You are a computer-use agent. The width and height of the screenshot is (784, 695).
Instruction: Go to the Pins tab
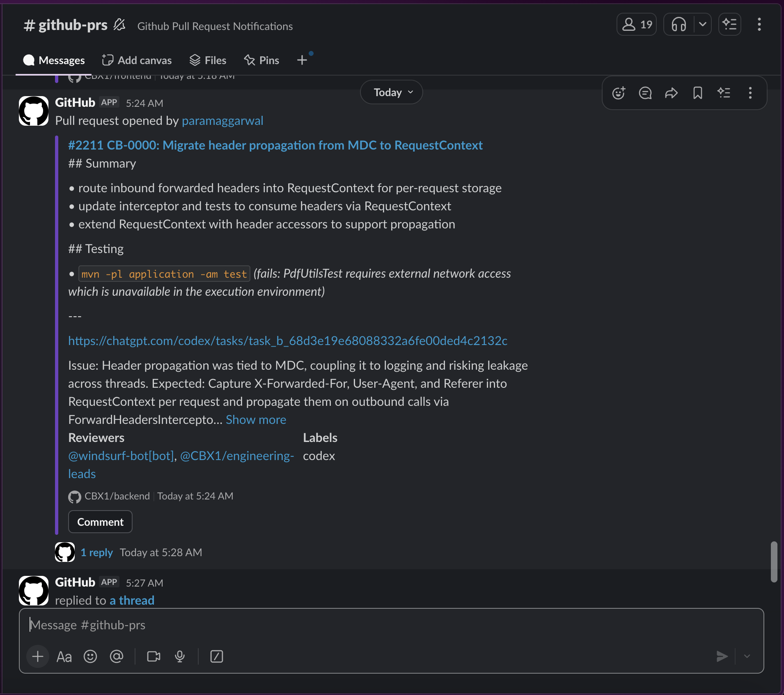pos(261,60)
